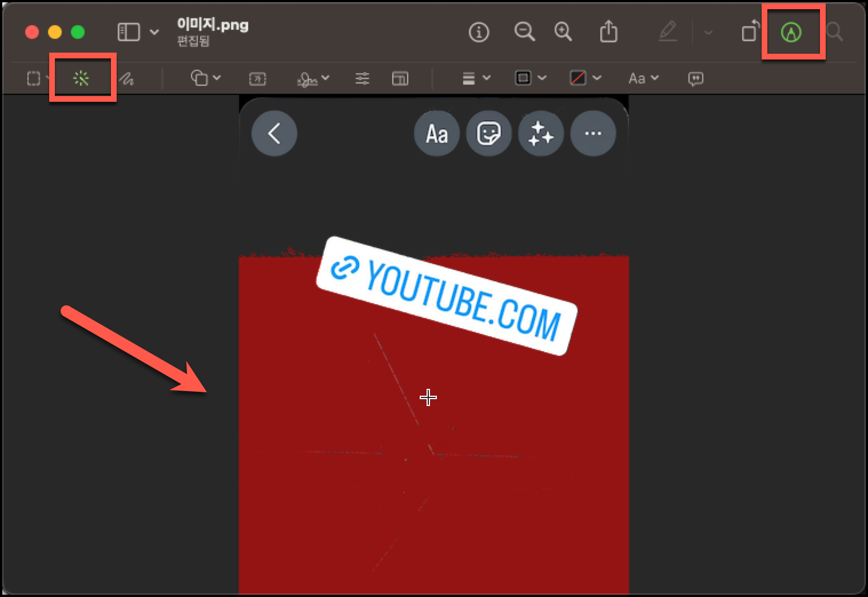Screen dimensions: 868x597
Task: Click the three-dots more icon in image
Action: click(593, 134)
